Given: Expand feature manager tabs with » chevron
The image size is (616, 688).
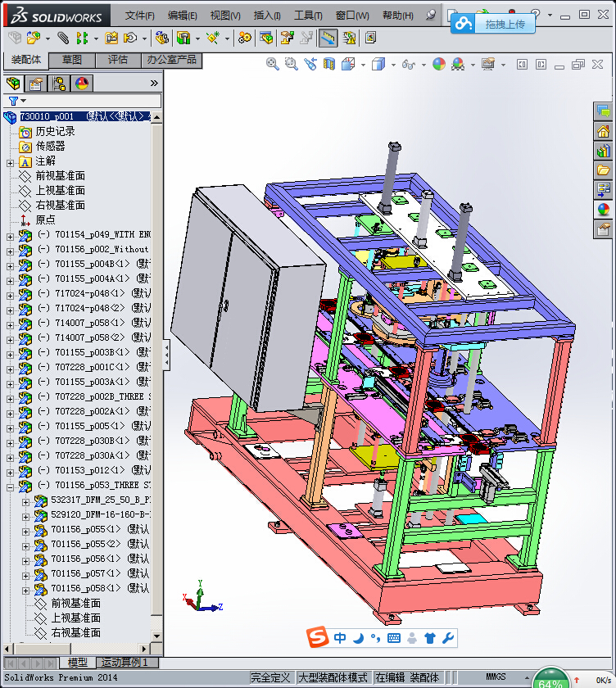Looking at the screenshot, I should pos(154,83).
